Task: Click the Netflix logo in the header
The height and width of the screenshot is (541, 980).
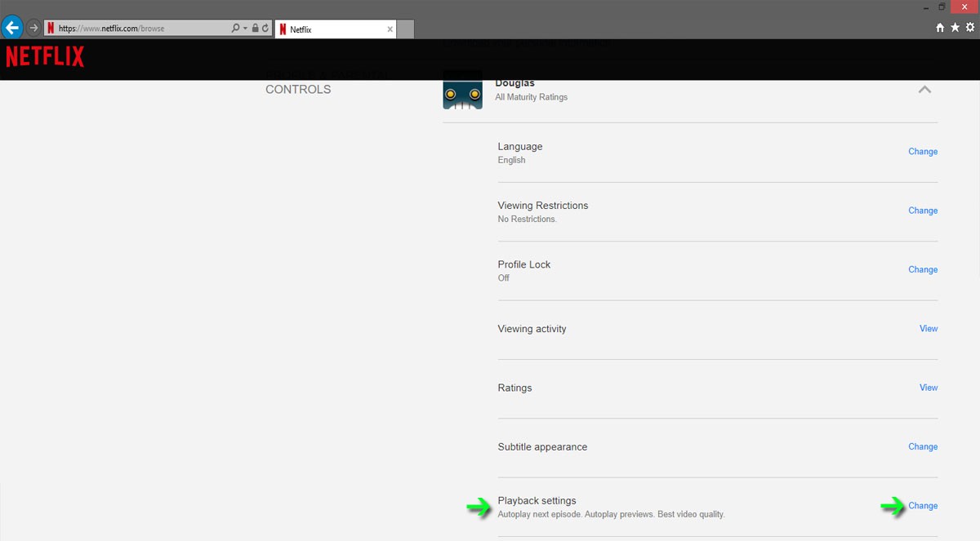Action: [x=45, y=57]
